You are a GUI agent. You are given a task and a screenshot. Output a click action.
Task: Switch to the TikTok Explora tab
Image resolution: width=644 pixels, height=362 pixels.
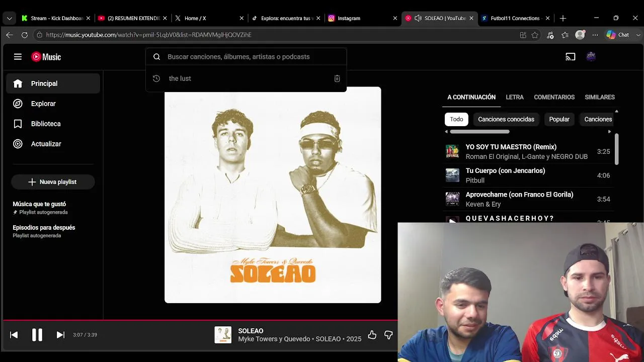(286, 18)
